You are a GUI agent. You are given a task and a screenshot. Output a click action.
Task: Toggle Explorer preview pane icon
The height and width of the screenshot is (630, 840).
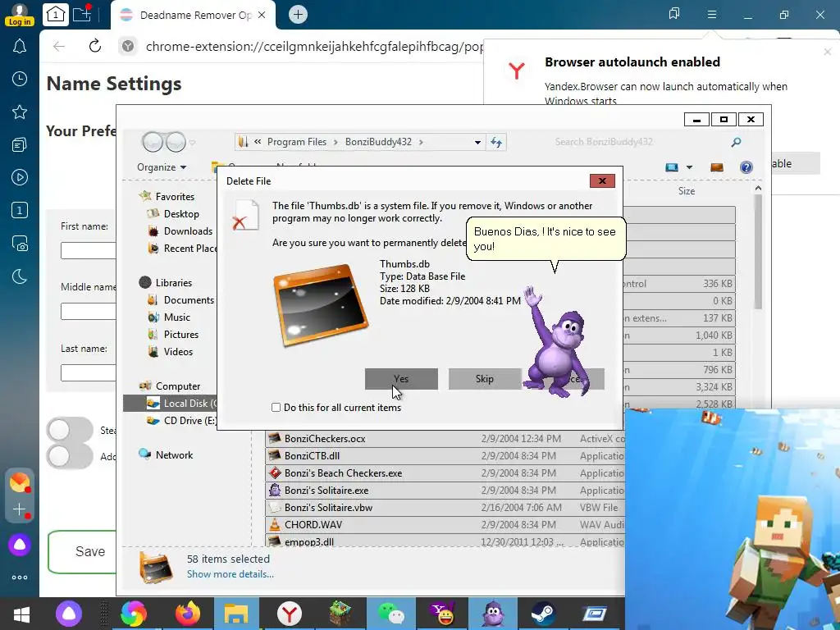tap(717, 167)
